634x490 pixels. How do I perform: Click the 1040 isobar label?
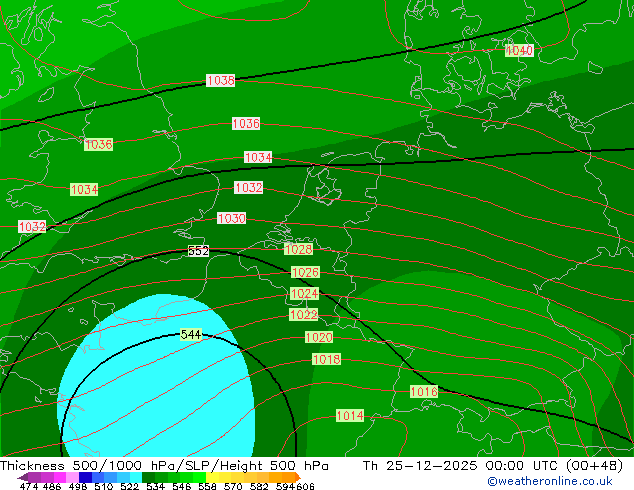pyautogui.click(x=520, y=51)
